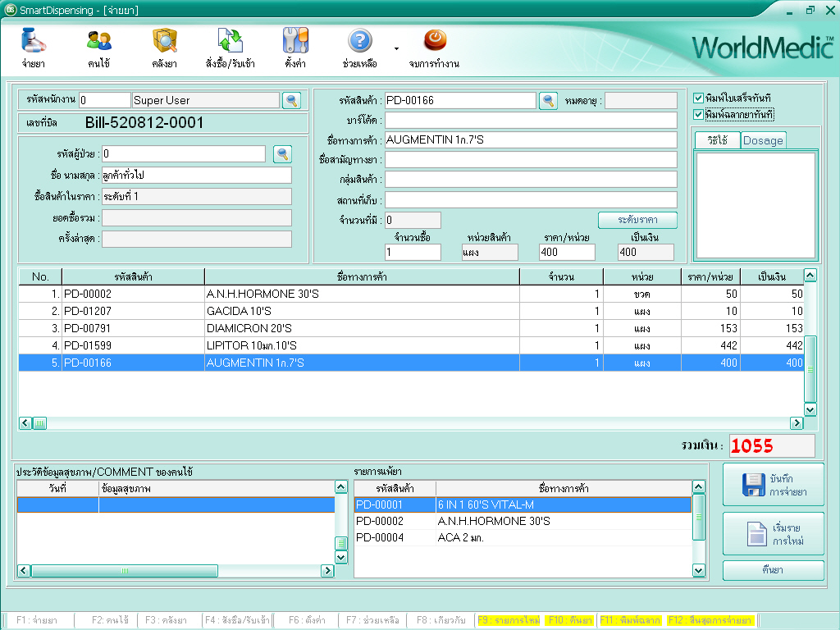840x630 pixels.
Task: Select PD-00002 in allergy drug list
Action: 523,521
